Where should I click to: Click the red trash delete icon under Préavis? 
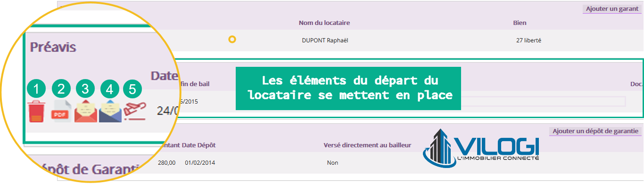[x=36, y=111]
